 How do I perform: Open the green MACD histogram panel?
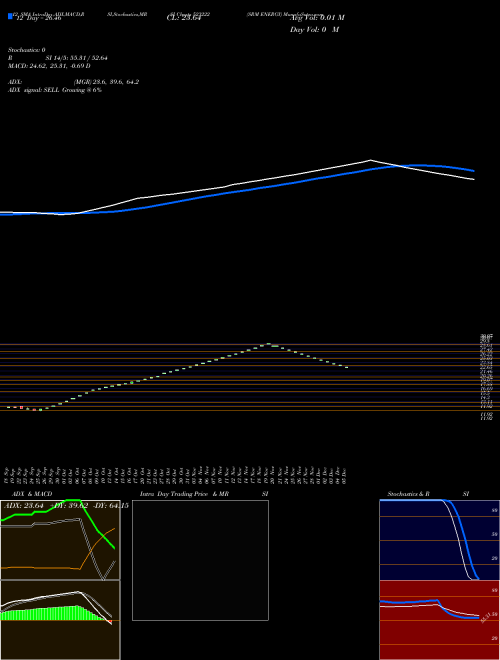[60, 620]
